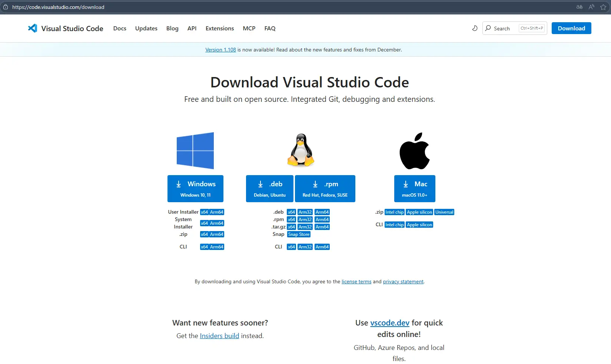Click the .rpm download arrow icon
The height and width of the screenshot is (364, 611).
[315, 184]
